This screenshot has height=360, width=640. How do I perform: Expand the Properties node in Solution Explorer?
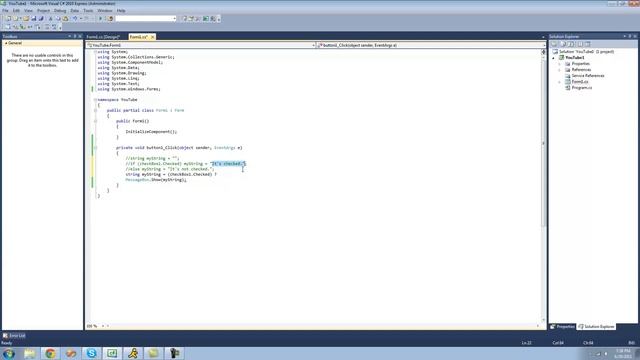[x=560, y=64]
